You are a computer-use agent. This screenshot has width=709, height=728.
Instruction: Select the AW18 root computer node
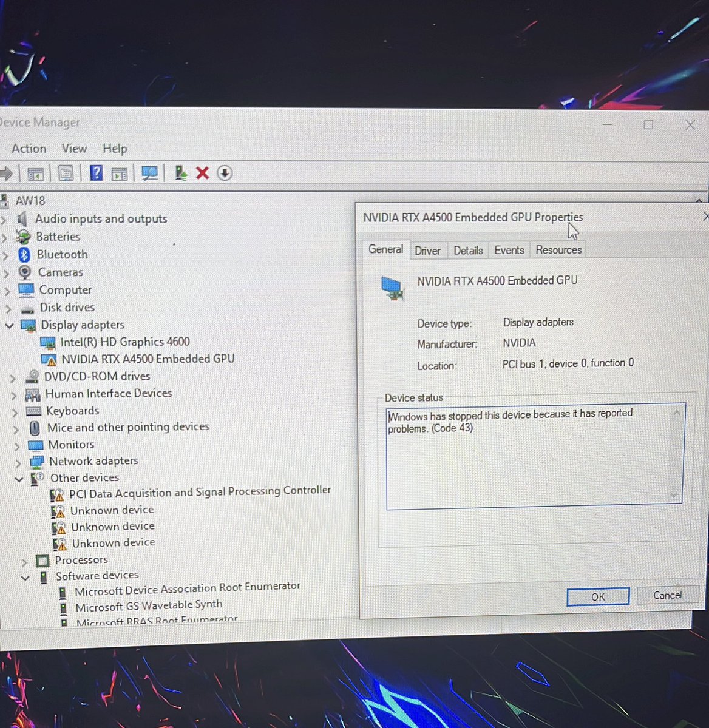pos(30,201)
